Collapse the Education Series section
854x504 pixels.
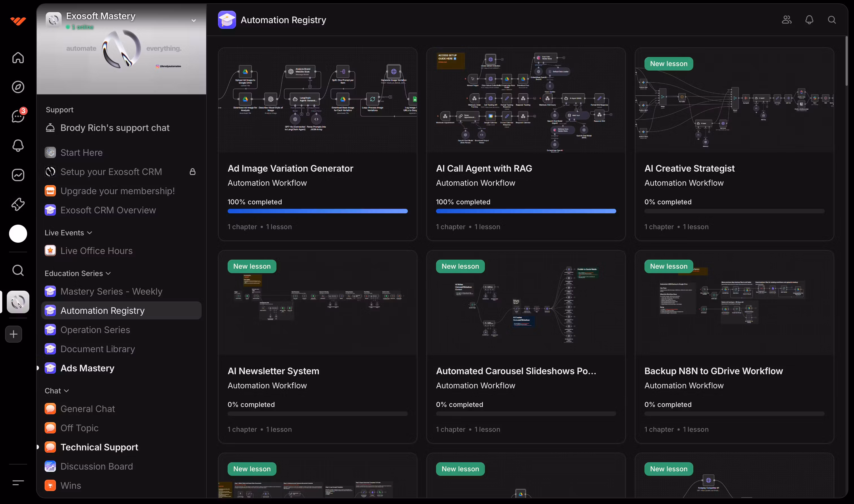[108, 273]
